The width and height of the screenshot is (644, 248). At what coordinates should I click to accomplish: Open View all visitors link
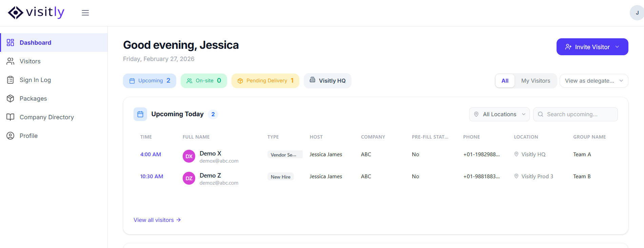point(157,220)
